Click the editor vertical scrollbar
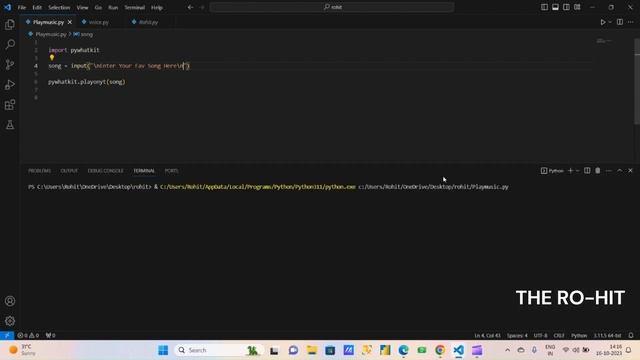 [637, 82]
